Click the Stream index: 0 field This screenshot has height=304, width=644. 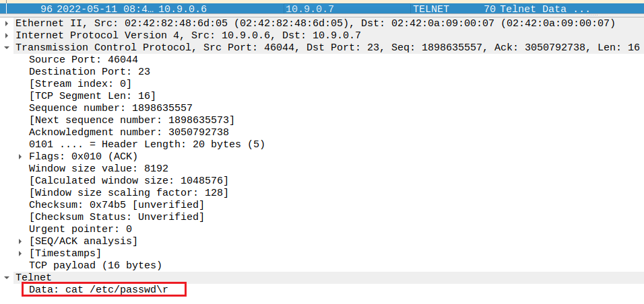(x=79, y=83)
